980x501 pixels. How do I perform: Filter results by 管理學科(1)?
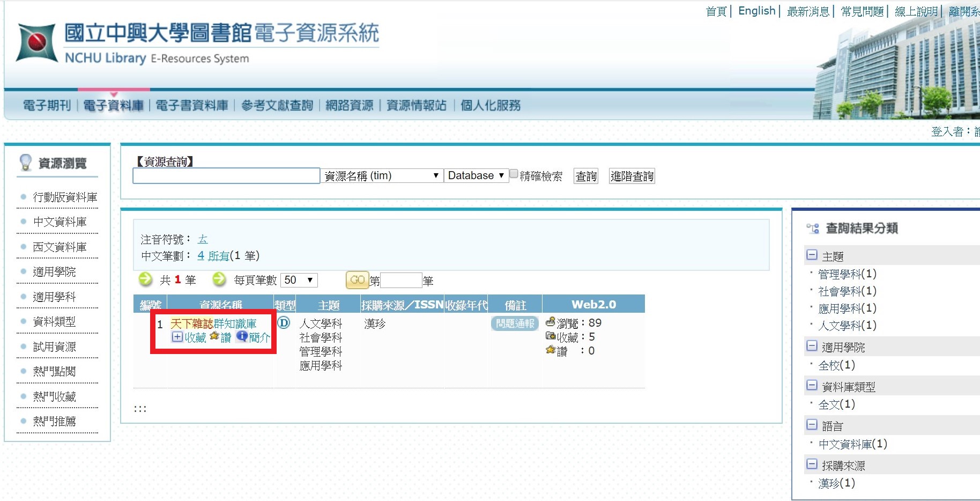tap(847, 274)
